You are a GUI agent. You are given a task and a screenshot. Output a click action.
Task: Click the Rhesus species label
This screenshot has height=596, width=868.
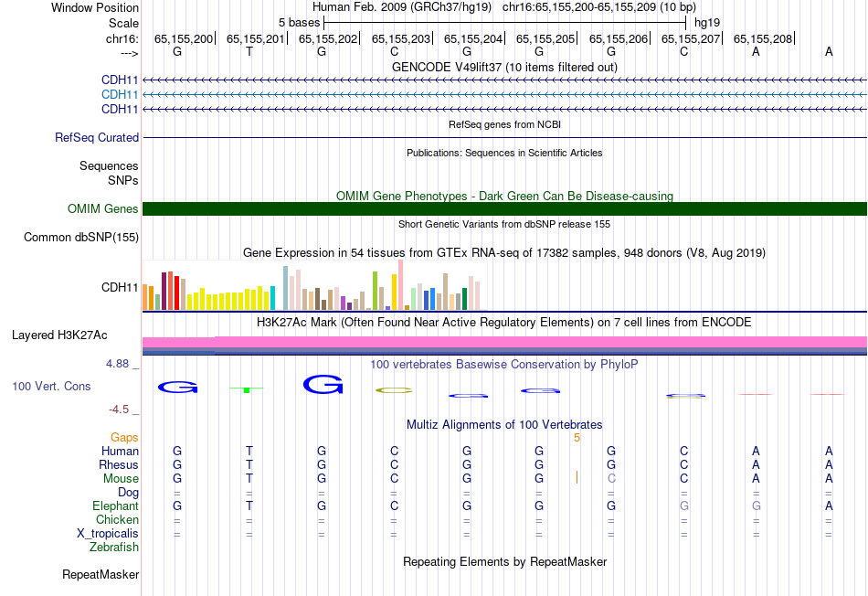tap(119, 464)
